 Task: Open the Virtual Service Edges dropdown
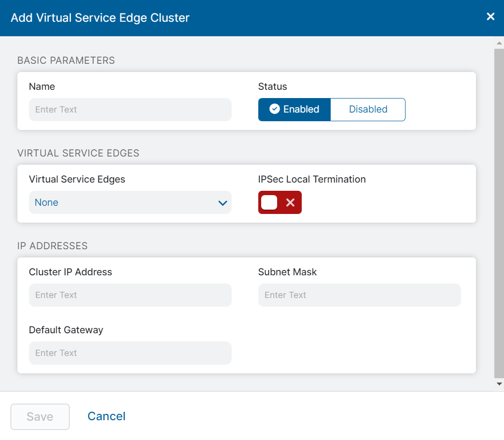(130, 202)
